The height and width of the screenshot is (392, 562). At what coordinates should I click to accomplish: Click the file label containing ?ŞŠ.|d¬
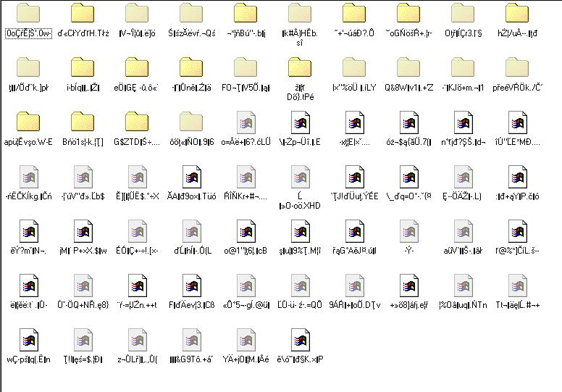coord(463,142)
